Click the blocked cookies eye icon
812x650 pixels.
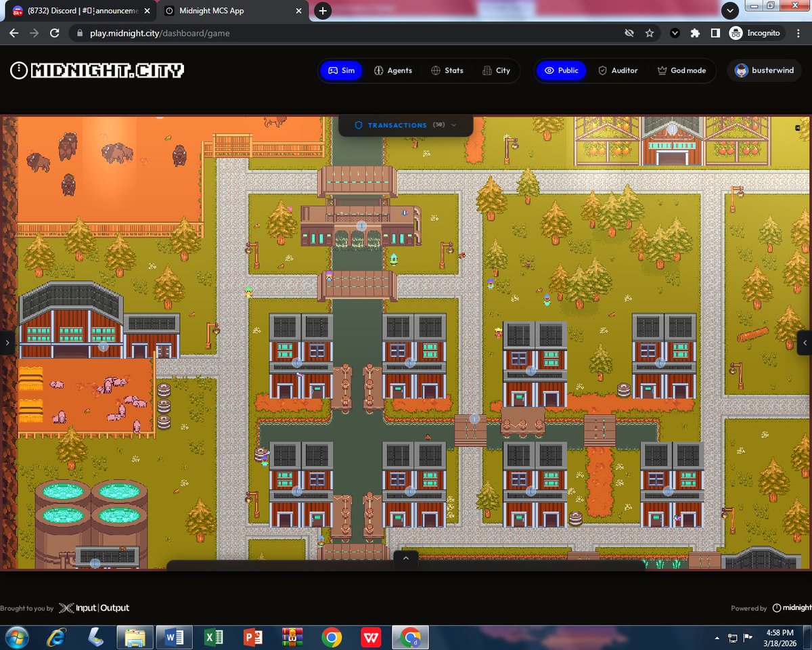[629, 32]
